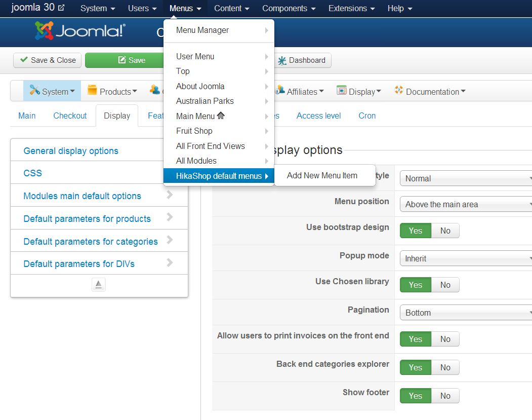This screenshot has height=420, width=532.
Task: Set Use bootstrap design to No
Action: (x=445, y=231)
